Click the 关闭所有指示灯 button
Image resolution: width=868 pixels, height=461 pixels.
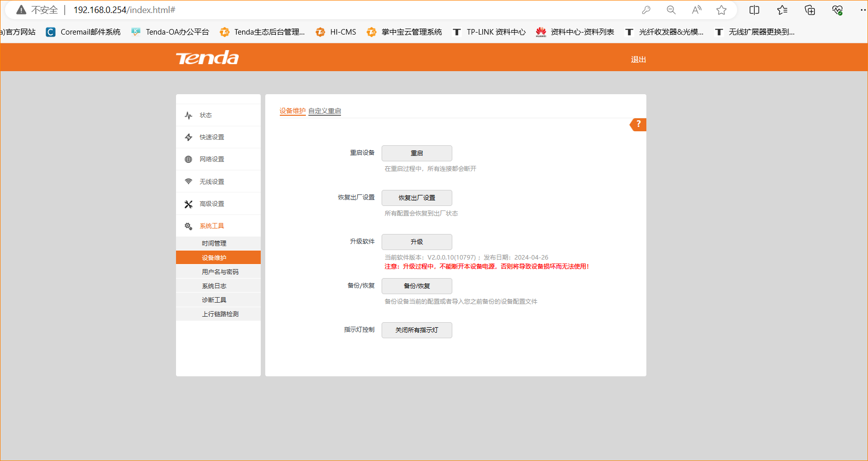[417, 330]
